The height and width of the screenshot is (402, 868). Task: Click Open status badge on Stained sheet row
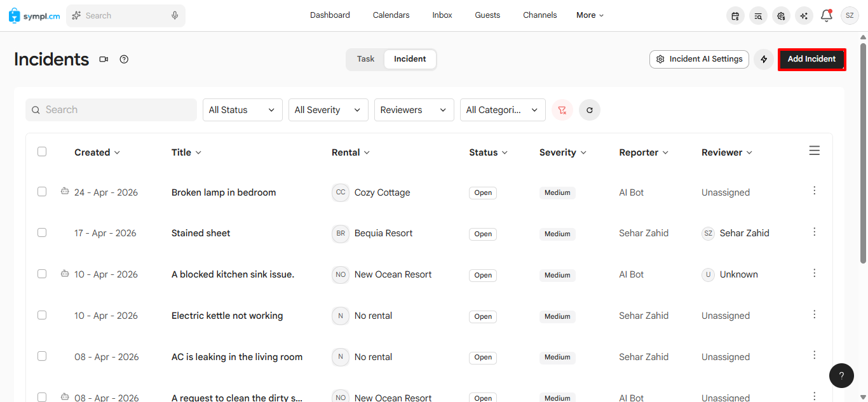483,234
